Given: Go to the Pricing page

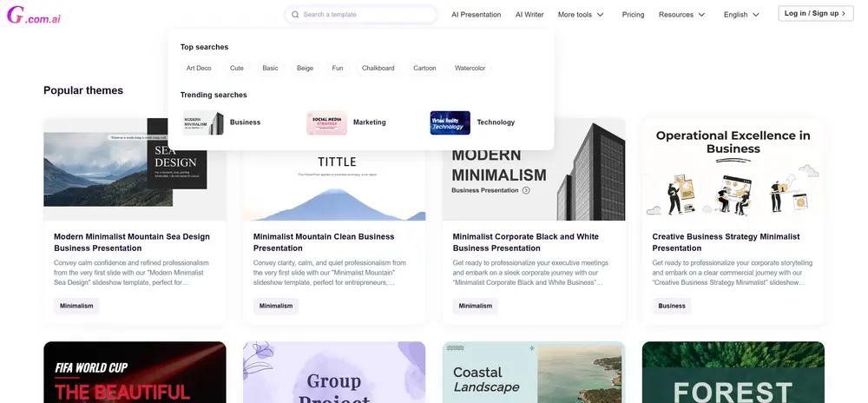Looking at the screenshot, I should click(633, 15).
